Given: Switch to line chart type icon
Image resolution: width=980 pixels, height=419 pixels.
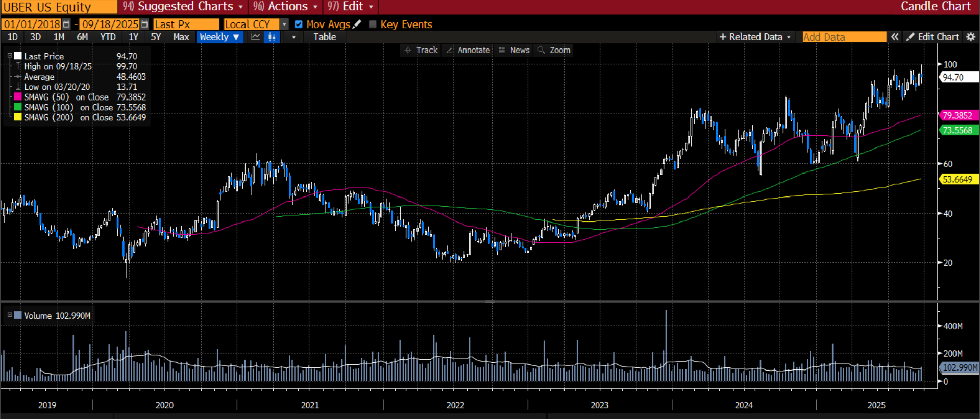Looking at the screenshot, I should [255, 37].
